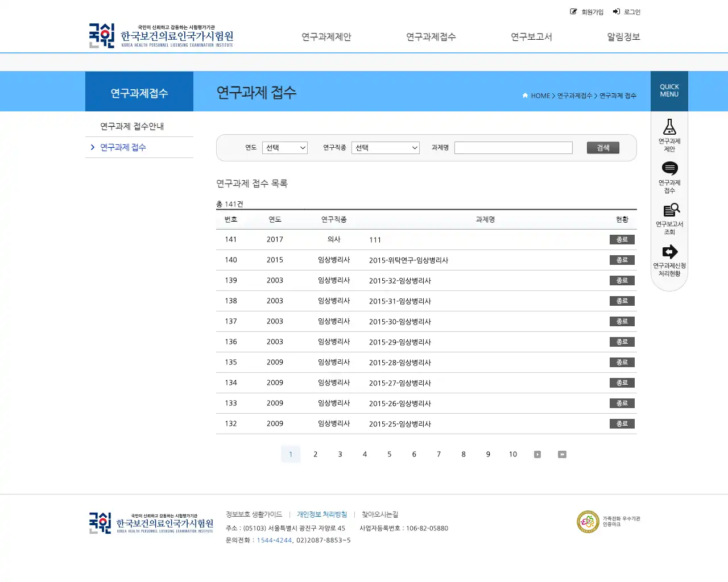Viewport: 728px width, 582px height.
Task: Select 연구과제 접수안내 in sidebar
Action: (132, 126)
